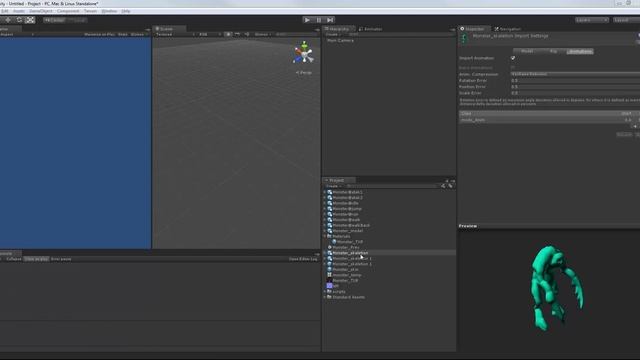Click Search by Type icon in Project

(x=443, y=186)
